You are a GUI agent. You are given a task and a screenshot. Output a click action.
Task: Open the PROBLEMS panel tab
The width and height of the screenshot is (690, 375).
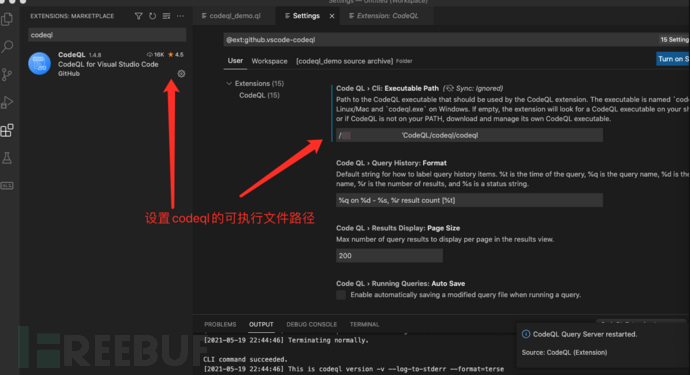(220, 324)
